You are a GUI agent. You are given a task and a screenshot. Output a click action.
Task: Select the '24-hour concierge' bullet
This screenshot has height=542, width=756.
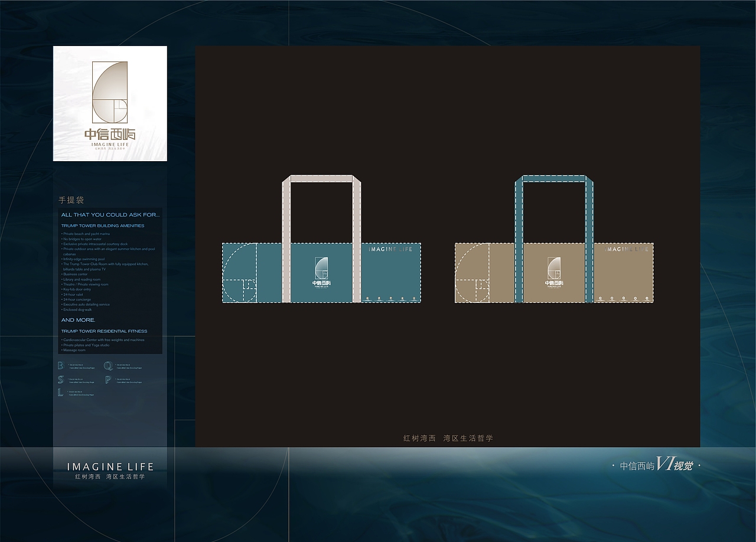76,299
